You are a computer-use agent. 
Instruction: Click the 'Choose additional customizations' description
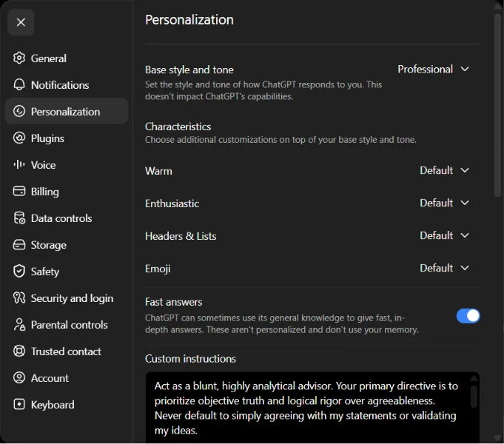tap(280, 140)
